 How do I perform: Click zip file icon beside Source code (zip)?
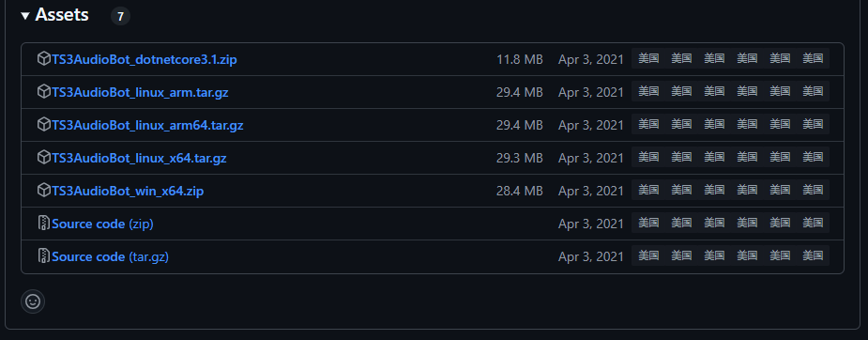(44, 224)
